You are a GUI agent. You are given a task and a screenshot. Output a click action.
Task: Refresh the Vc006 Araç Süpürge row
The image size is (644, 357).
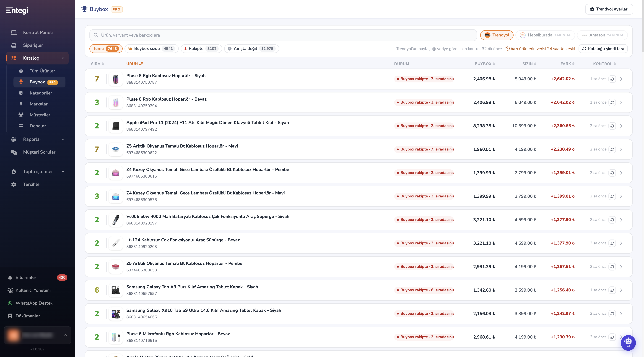point(612,220)
